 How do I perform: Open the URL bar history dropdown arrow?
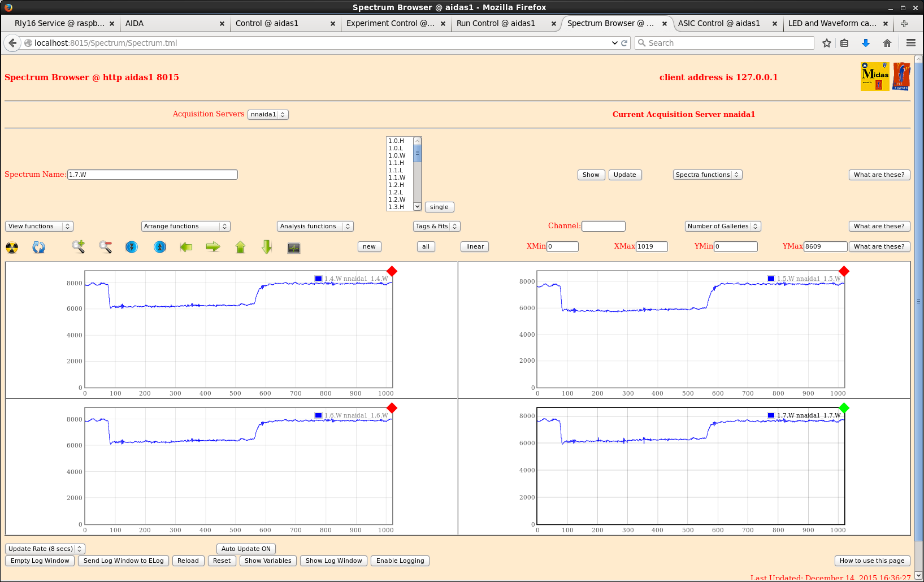pos(615,43)
